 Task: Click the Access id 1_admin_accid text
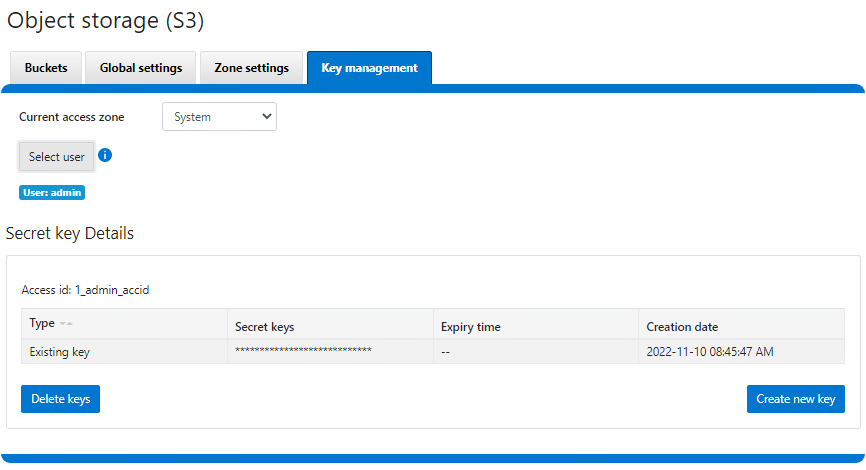click(85, 290)
